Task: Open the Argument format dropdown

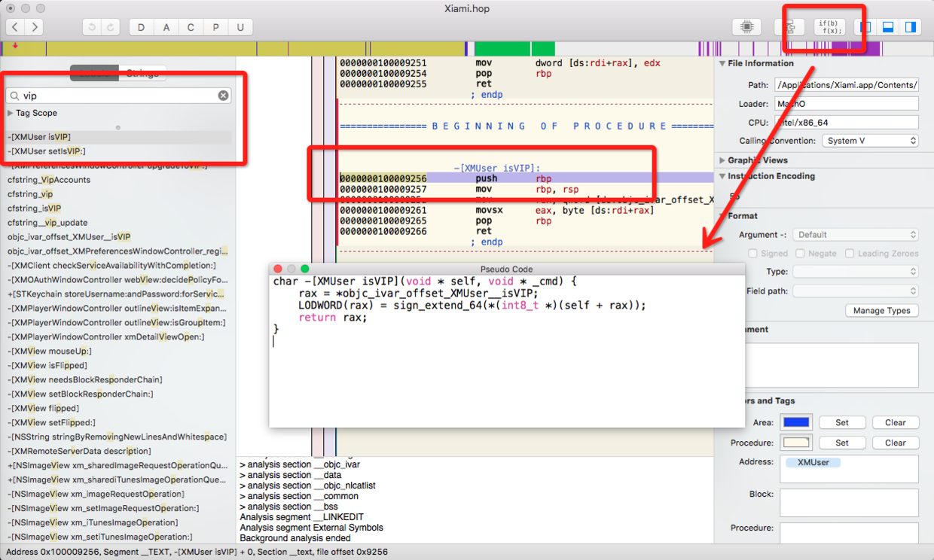Action: [856, 235]
